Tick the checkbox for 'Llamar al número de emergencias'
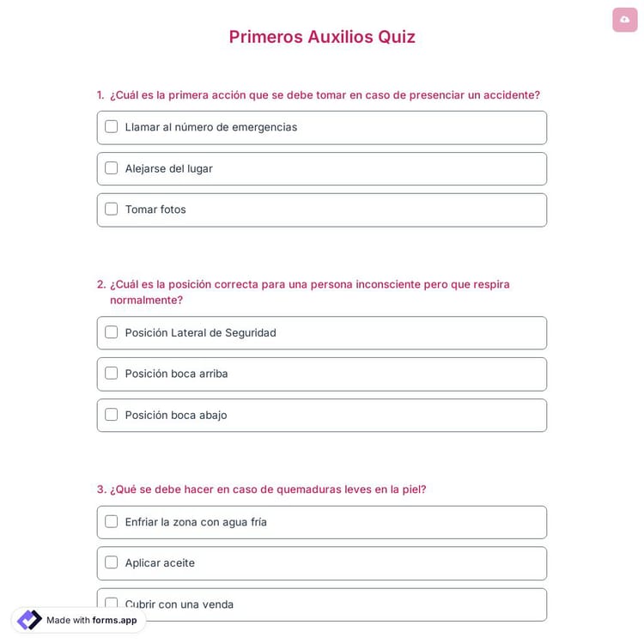The width and height of the screenshot is (644, 644). [112, 127]
